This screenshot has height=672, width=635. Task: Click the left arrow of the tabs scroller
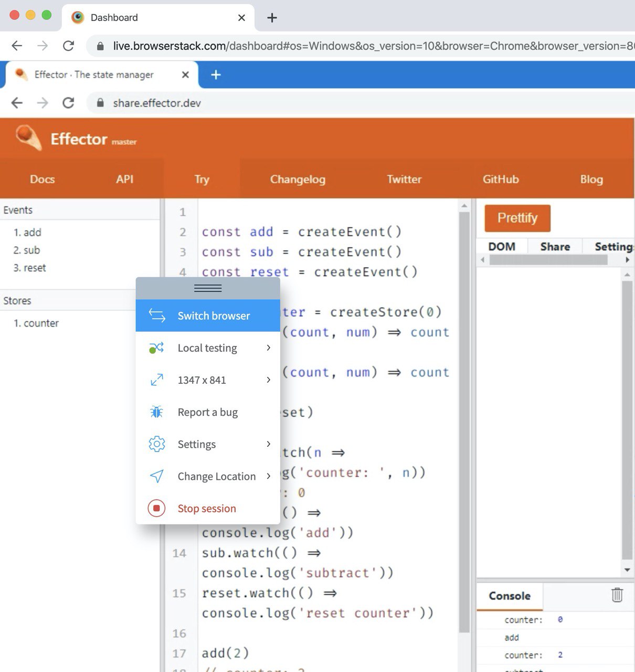click(483, 260)
